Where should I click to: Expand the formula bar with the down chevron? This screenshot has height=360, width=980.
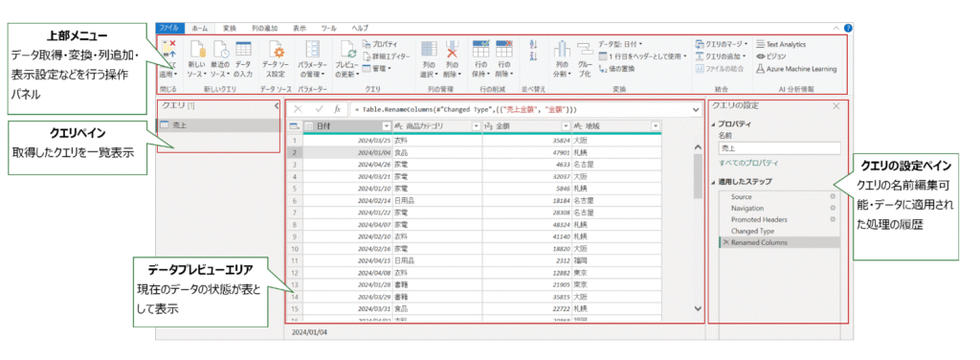697,110
